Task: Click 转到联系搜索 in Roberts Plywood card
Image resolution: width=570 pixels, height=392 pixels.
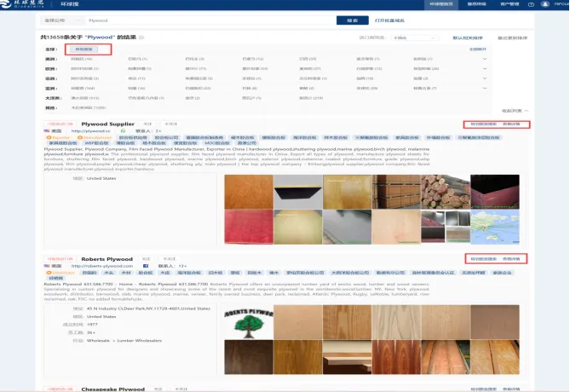Action: 483,259
